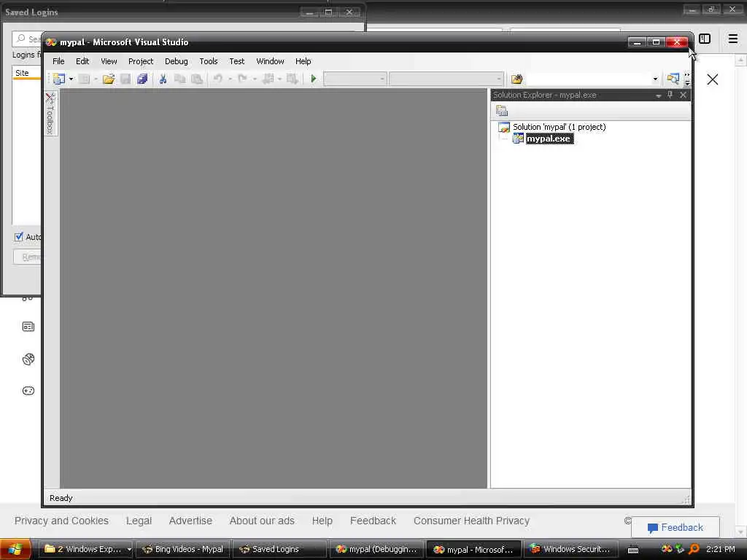Click the Open File folder icon

pyautogui.click(x=109, y=79)
